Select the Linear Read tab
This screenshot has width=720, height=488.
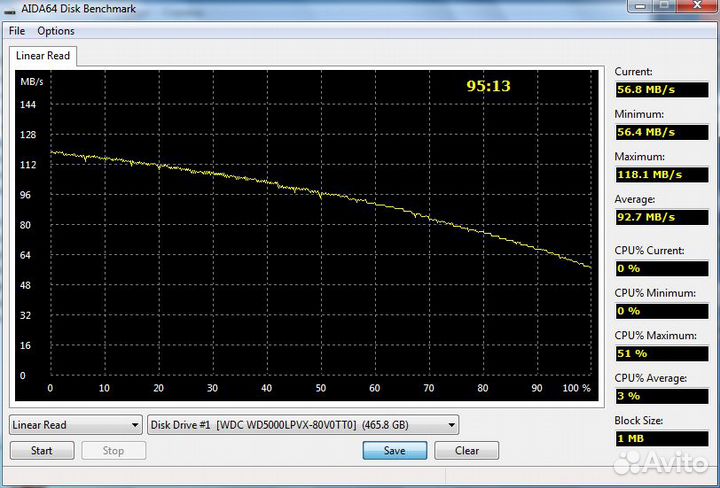[43, 56]
